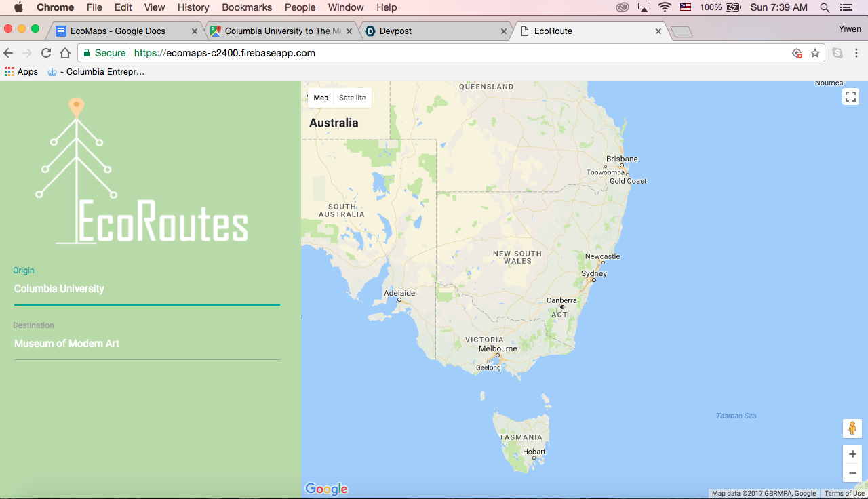Viewport: 868px width, 499px height.
Task: Toggle fullscreen map view
Action: click(x=851, y=96)
